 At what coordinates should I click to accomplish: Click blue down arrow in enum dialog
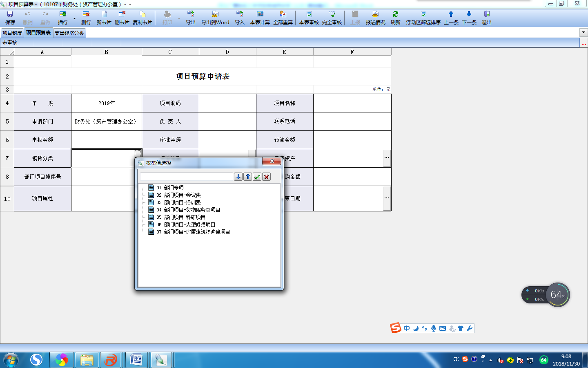click(x=238, y=177)
